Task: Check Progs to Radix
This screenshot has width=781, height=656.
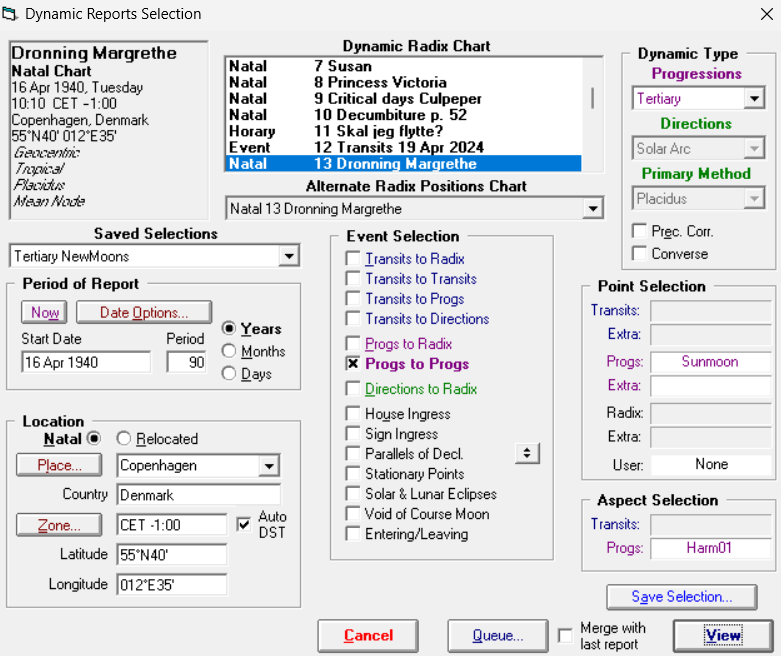Action: pos(353,344)
